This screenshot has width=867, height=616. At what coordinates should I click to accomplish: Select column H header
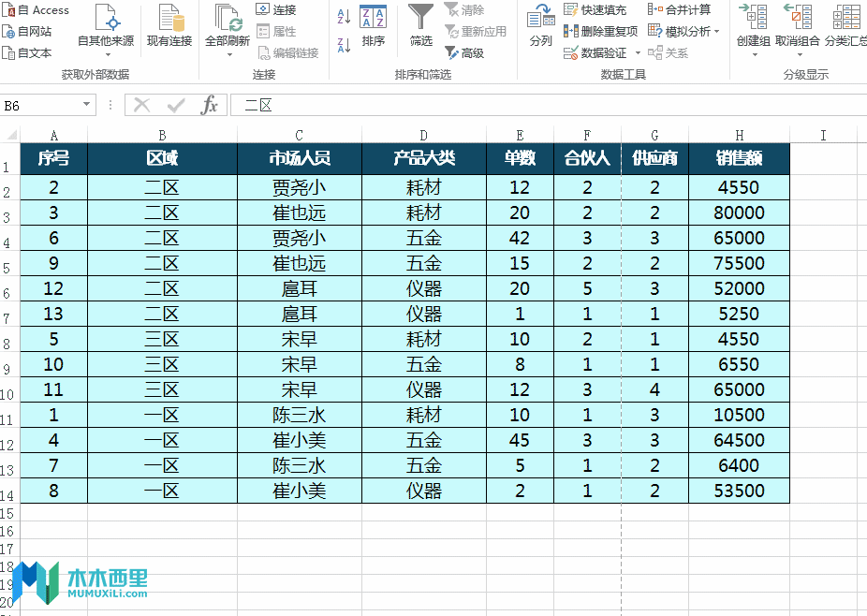pos(740,136)
